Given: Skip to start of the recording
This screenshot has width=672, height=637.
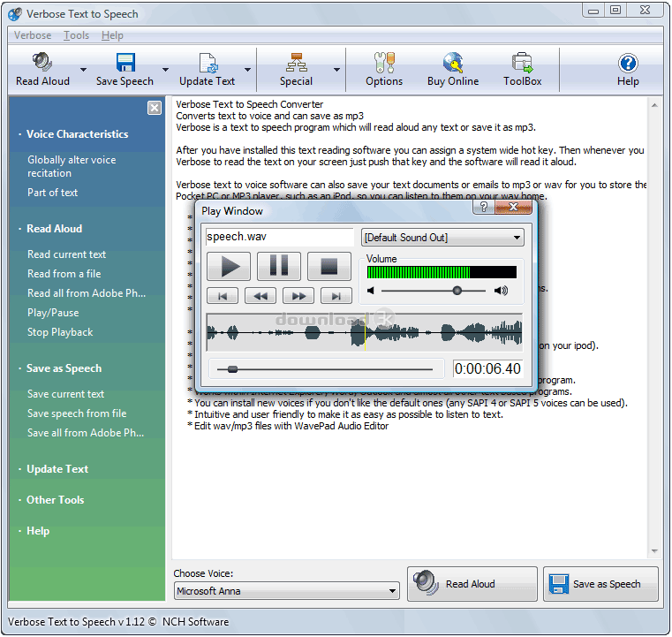Looking at the screenshot, I should coord(223,296).
